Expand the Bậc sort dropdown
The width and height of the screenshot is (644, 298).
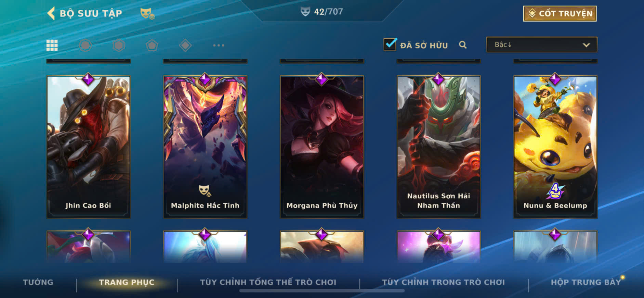pos(542,45)
